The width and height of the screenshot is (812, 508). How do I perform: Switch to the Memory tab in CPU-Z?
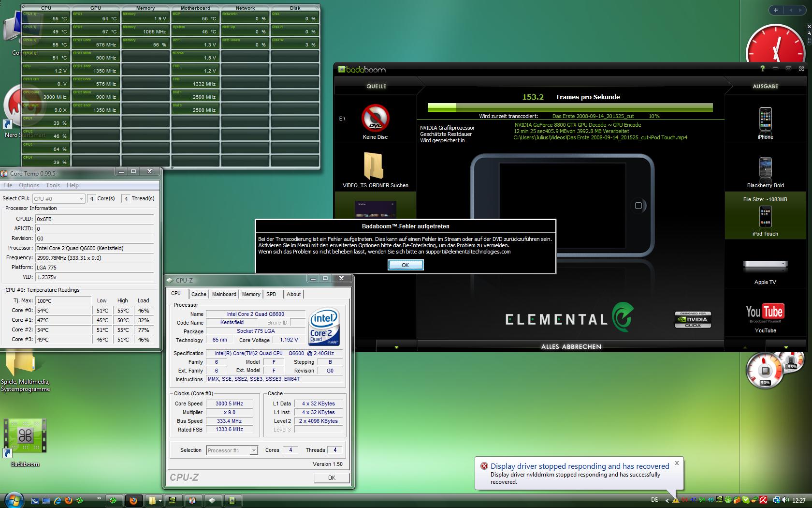(x=251, y=294)
